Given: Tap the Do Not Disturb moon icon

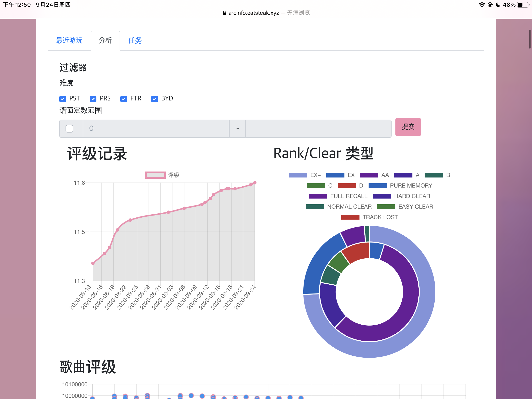Looking at the screenshot, I should click(x=498, y=5).
